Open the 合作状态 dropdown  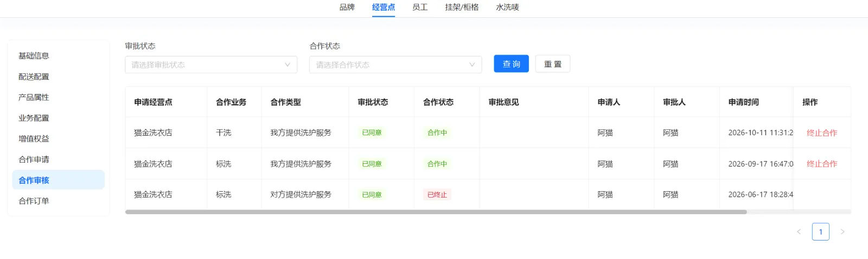(x=395, y=65)
